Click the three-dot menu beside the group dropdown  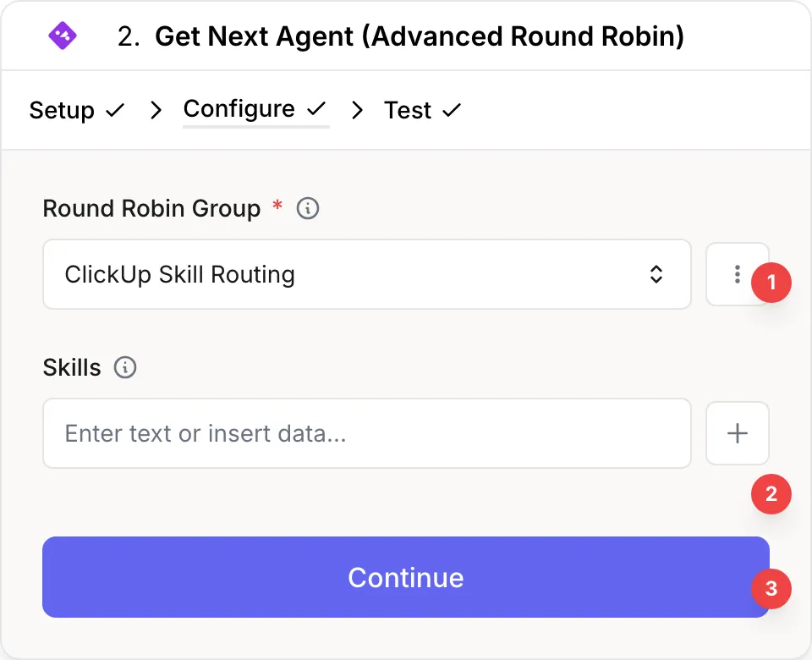point(737,274)
